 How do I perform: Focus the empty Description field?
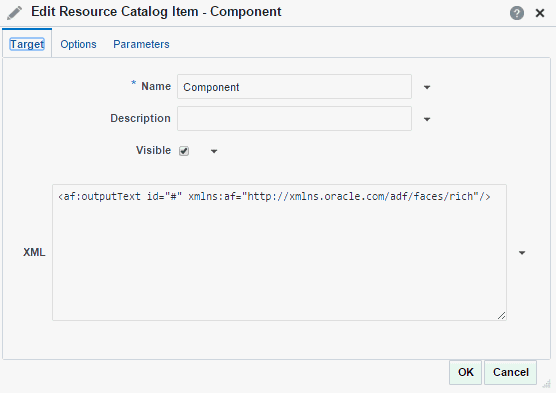coord(294,118)
